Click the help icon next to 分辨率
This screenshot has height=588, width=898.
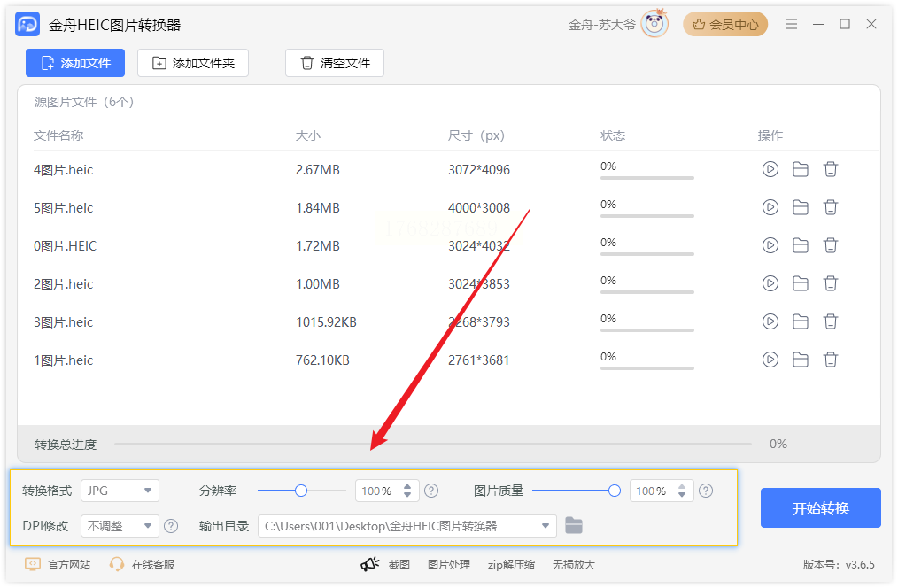(x=431, y=491)
